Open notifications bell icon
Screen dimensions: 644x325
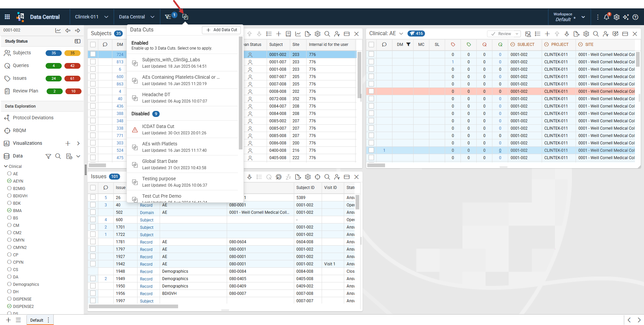coord(606,17)
